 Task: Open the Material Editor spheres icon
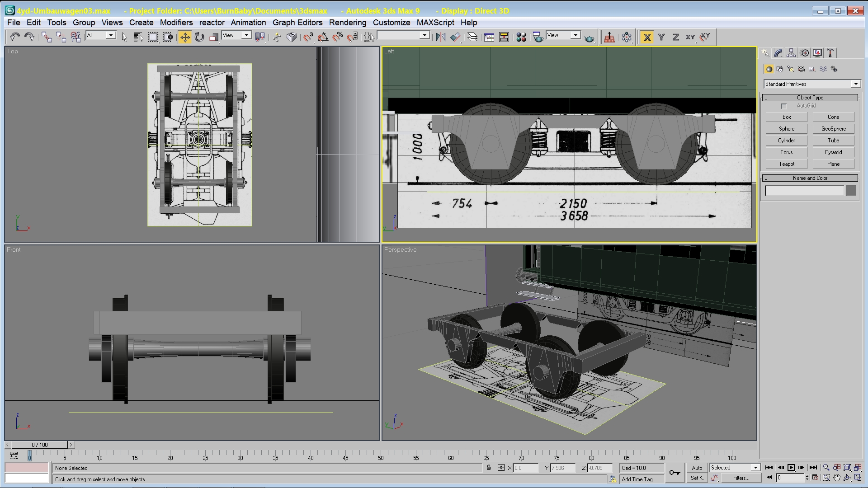click(x=521, y=37)
